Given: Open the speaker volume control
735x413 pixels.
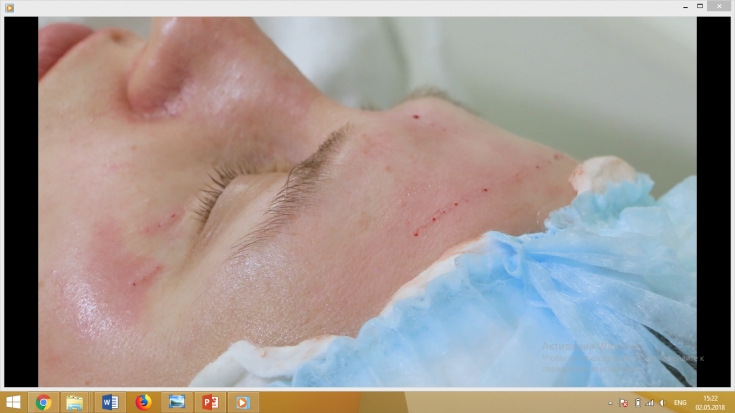Looking at the screenshot, I should coord(661,402).
